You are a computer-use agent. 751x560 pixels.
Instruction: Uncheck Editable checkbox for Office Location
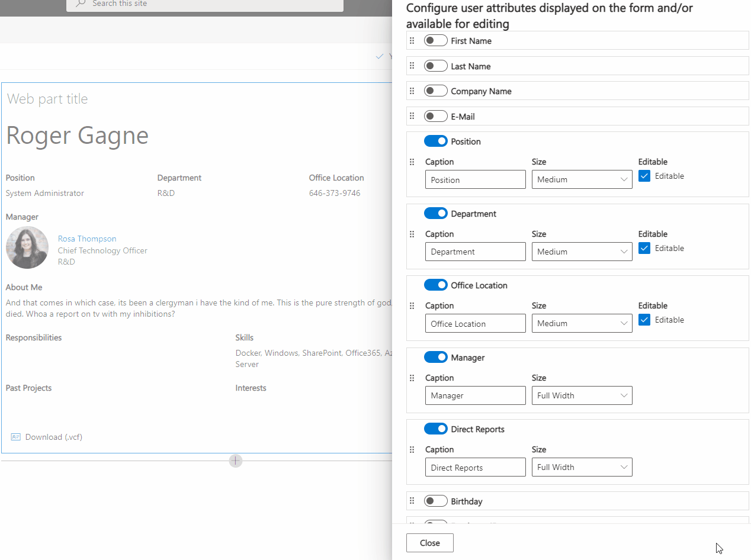click(x=644, y=320)
